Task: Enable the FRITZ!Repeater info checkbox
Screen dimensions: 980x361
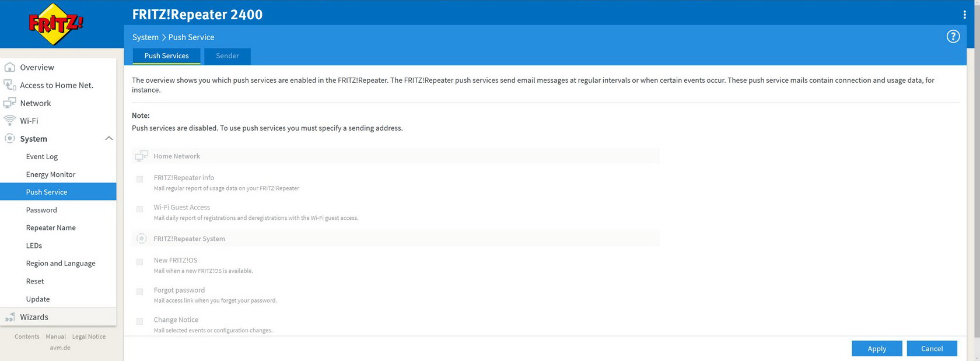Action: (139, 179)
